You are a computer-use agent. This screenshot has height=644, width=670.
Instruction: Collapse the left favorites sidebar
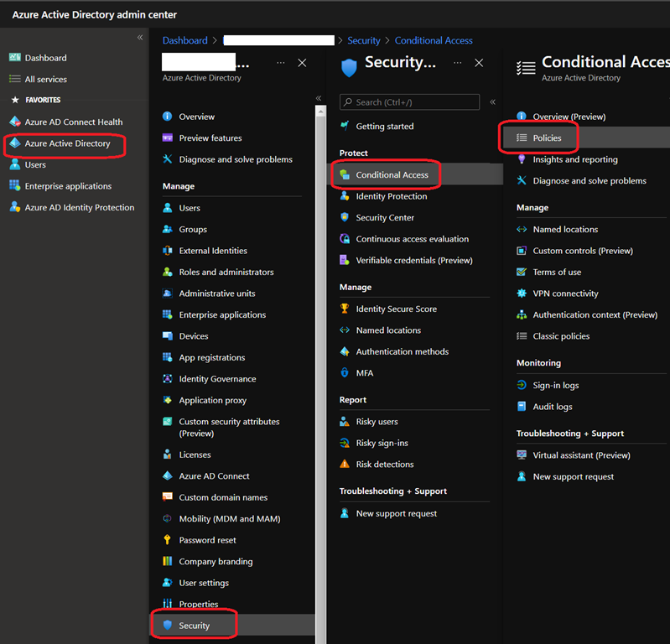point(140,38)
